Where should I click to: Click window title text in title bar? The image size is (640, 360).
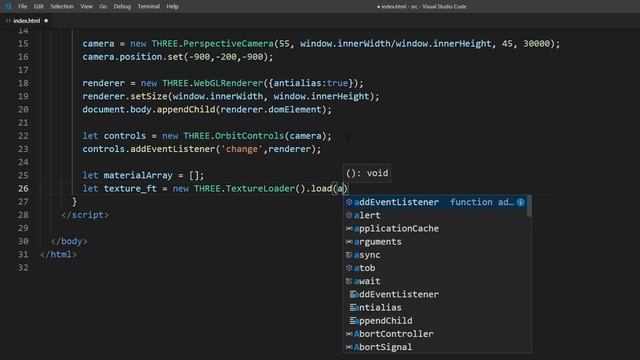tap(422, 7)
